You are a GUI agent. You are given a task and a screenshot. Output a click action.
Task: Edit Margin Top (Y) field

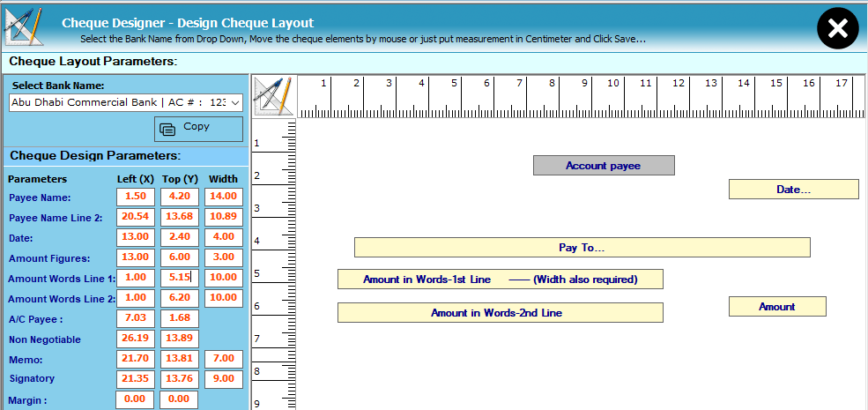[179, 399]
